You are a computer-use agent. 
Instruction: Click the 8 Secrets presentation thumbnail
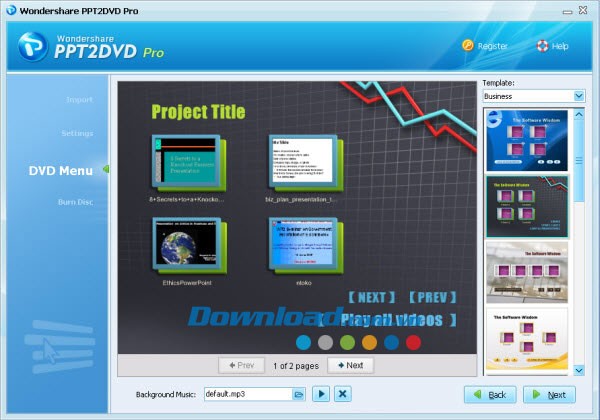pyautogui.click(x=188, y=163)
